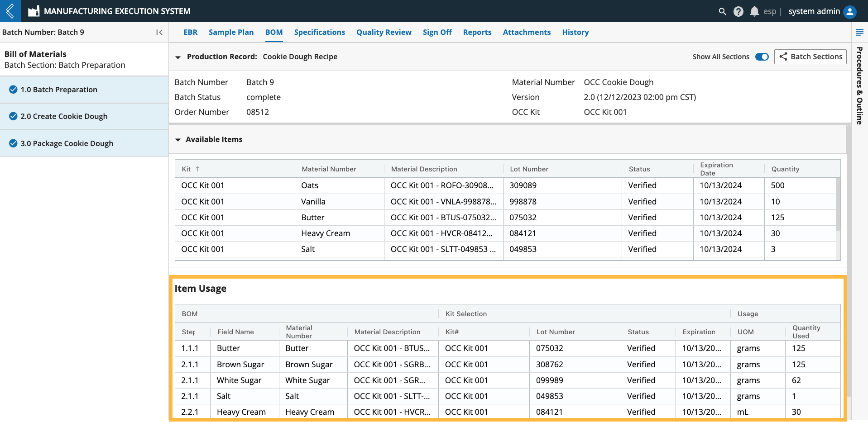Open the History tab
This screenshot has width=868, height=422.
(x=575, y=32)
